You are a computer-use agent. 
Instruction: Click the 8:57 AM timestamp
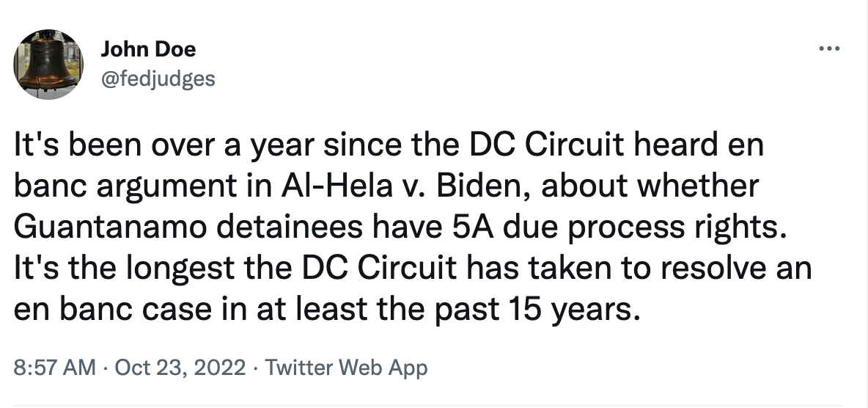click(54, 367)
